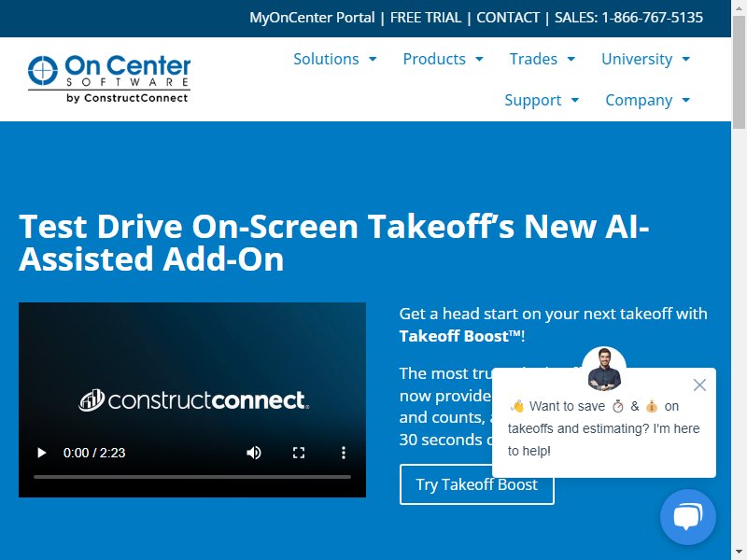Click the bold Takeoff Boost™ text
Viewport: 747px width, 560px height.
(460, 336)
